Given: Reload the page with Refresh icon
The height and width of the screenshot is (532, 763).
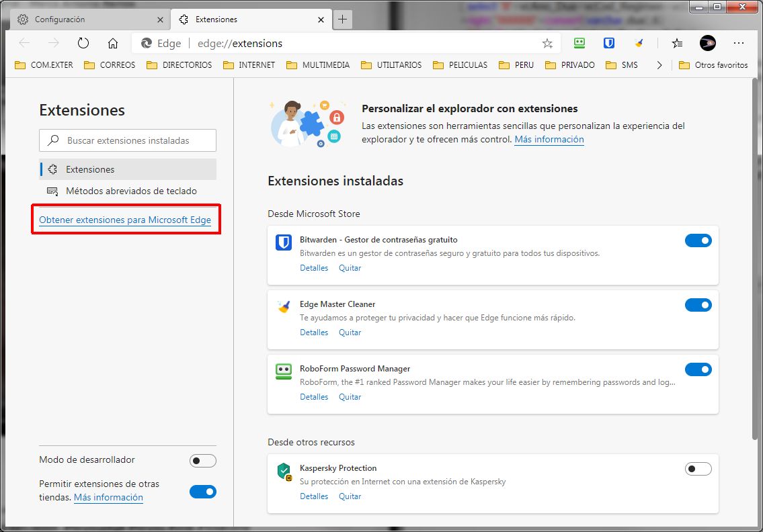Looking at the screenshot, I should (x=83, y=43).
